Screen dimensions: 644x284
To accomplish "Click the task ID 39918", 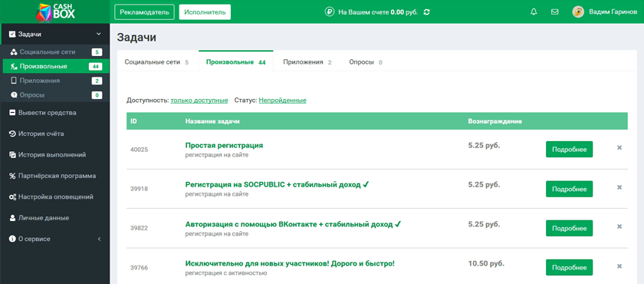I will (x=140, y=189).
